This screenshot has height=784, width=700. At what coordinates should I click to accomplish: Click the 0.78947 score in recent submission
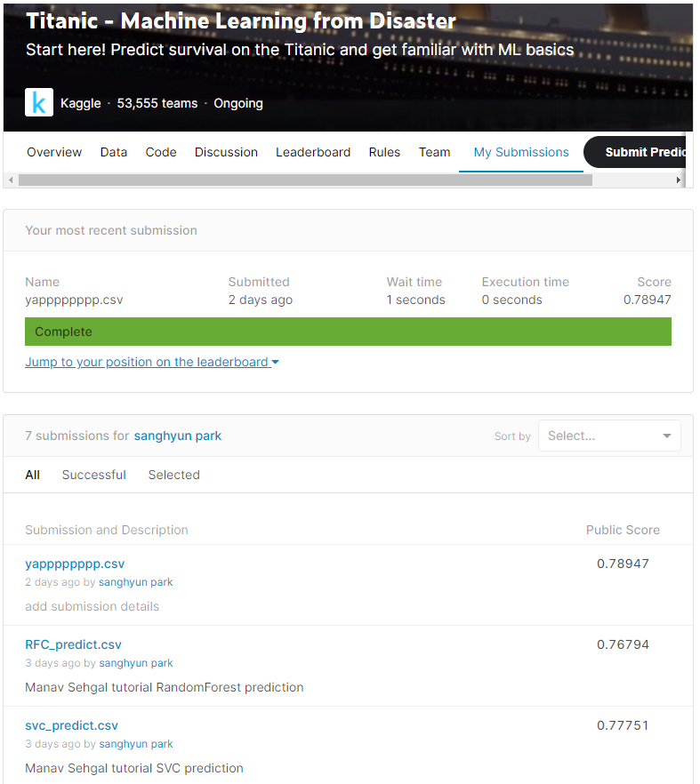[647, 300]
